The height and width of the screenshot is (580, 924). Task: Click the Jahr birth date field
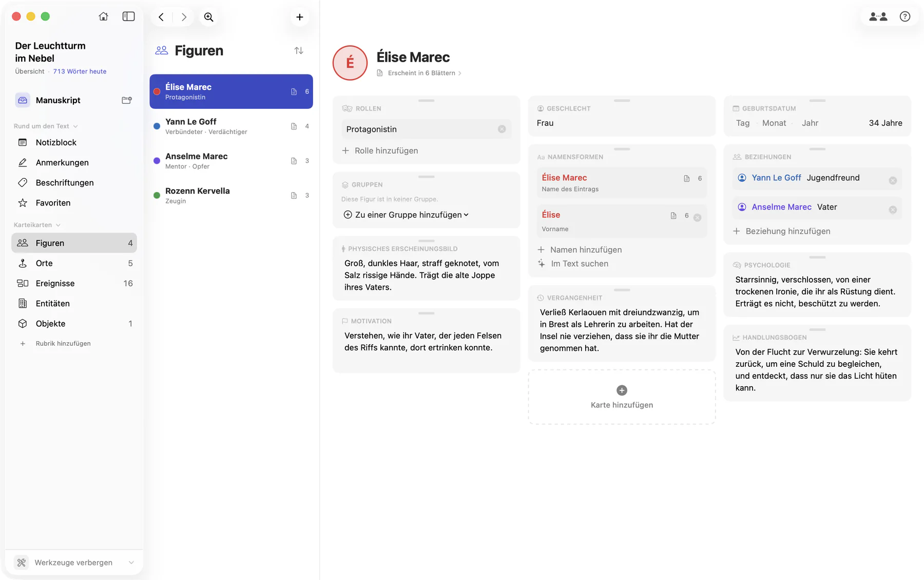(810, 123)
